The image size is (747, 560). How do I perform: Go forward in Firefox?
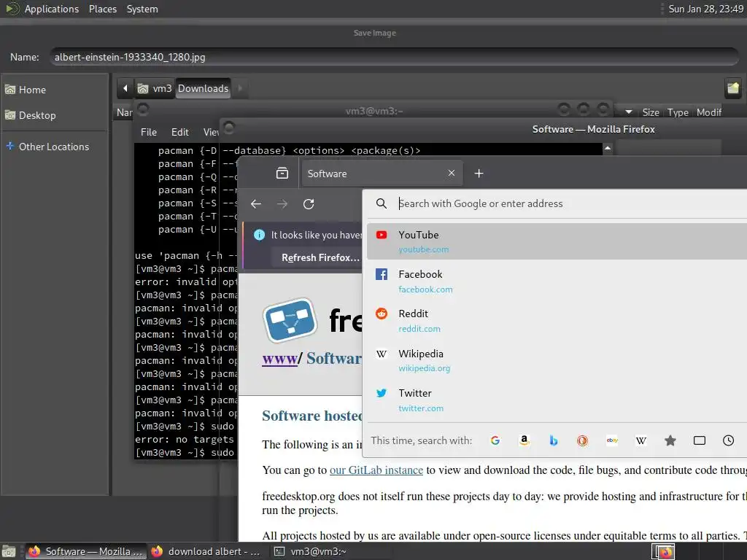click(x=282, y=204)
